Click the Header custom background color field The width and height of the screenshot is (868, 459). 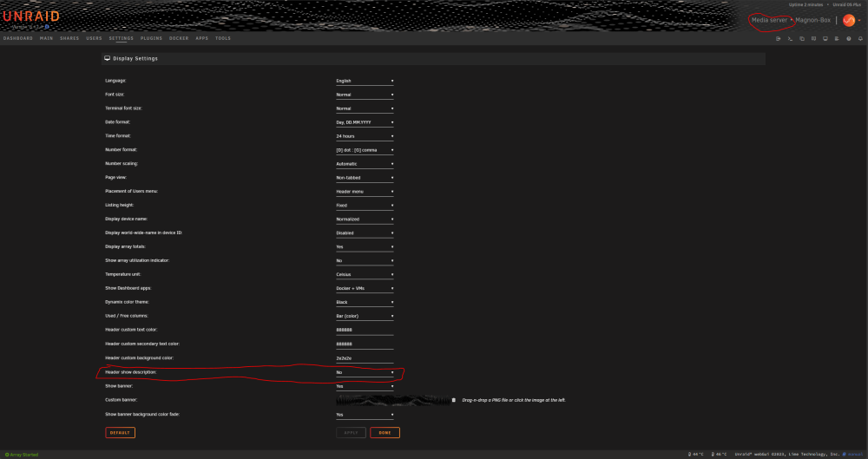[365, 359]
